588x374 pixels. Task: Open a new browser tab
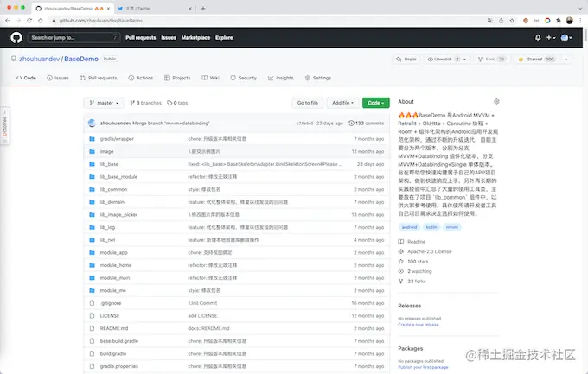[203, 9]
